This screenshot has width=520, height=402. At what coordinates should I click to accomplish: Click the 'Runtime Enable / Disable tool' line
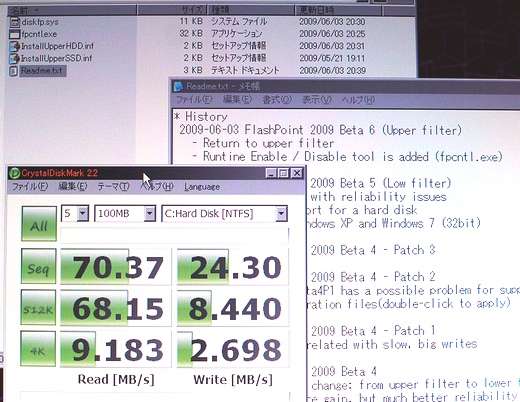[x=347, y=157]
